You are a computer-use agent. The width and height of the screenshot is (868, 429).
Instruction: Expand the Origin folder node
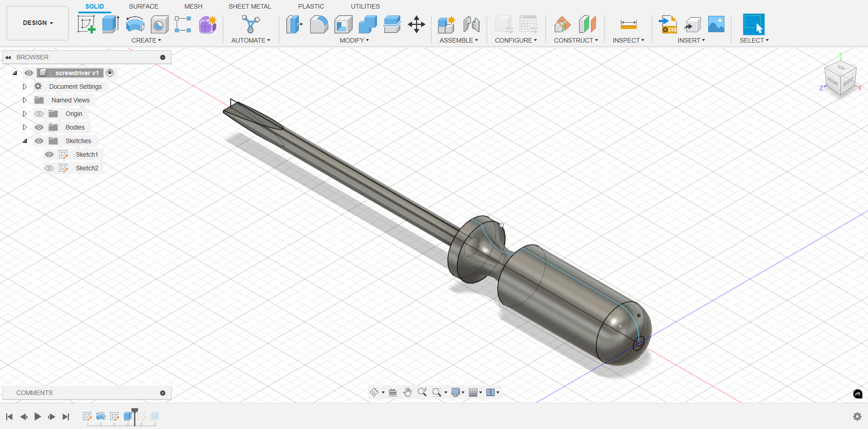tap(25, 114)
